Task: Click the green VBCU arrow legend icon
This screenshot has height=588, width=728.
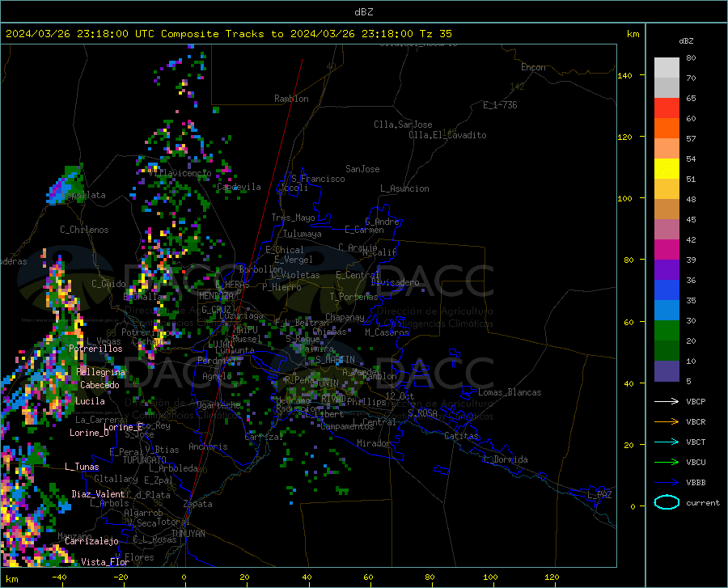Action: (667, 463)
